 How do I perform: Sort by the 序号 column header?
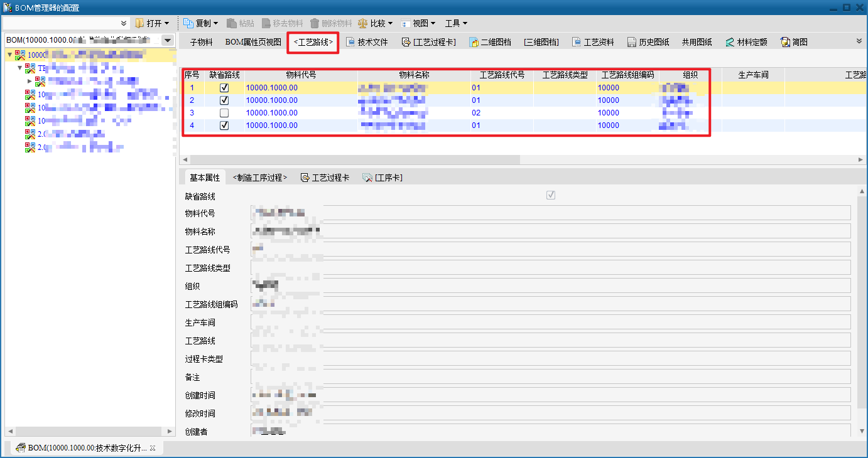pos(192,75)
